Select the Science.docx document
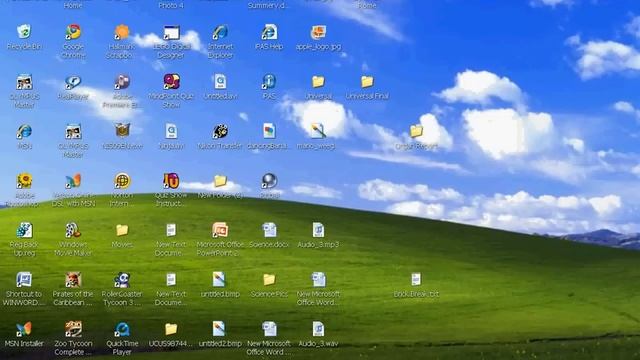The image size is (640, 360). tap(269, 230)
